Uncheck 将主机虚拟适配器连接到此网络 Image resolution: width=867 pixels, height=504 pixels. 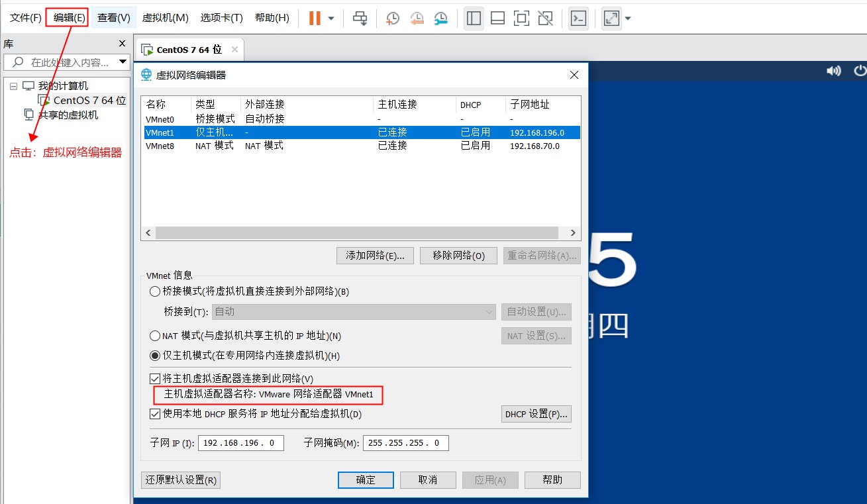coord(155,379)
